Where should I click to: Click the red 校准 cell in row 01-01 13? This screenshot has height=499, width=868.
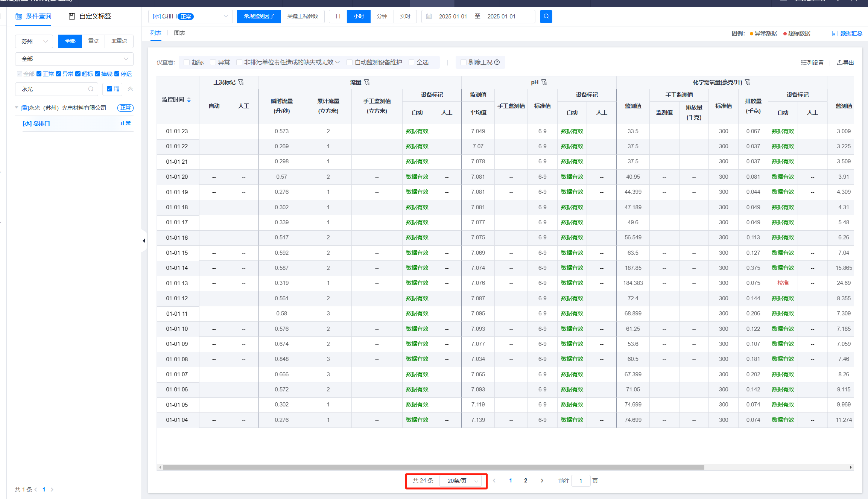783,283
